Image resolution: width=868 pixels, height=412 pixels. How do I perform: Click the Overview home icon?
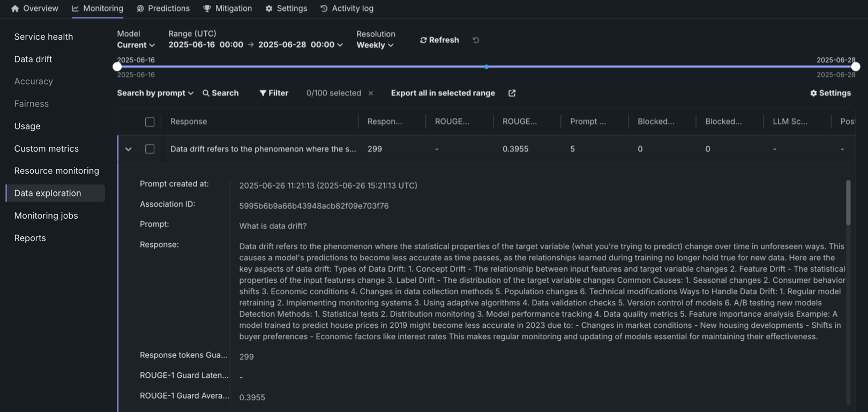[x=15, y=9]
